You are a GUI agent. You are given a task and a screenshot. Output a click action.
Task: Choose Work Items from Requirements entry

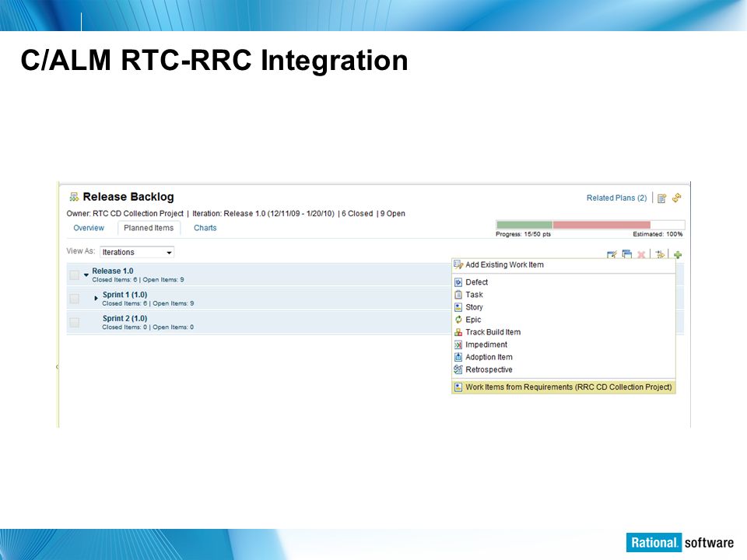click(563, 387)
